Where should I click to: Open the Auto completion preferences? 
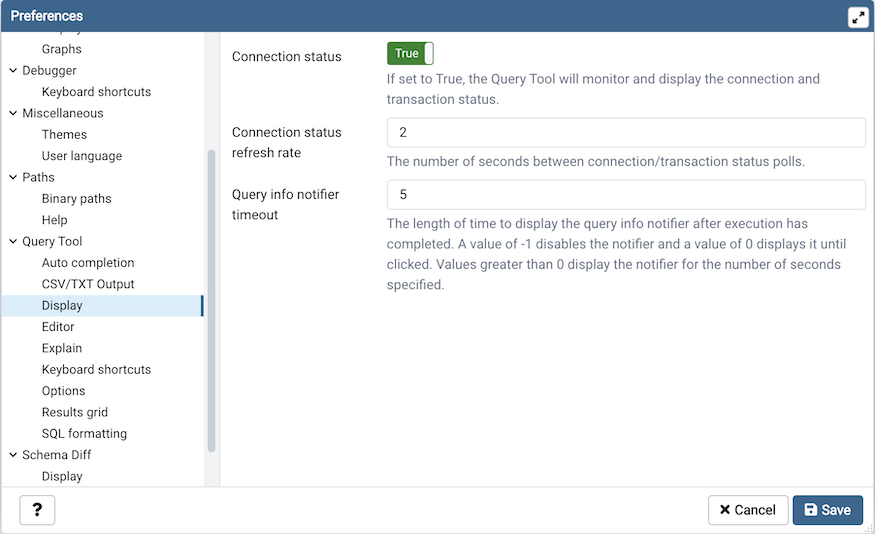coord(88,263)
